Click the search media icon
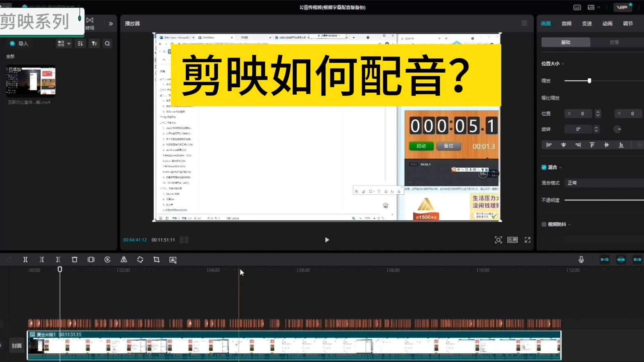This screenshot has height=362, width=644. tap(107, 43)
